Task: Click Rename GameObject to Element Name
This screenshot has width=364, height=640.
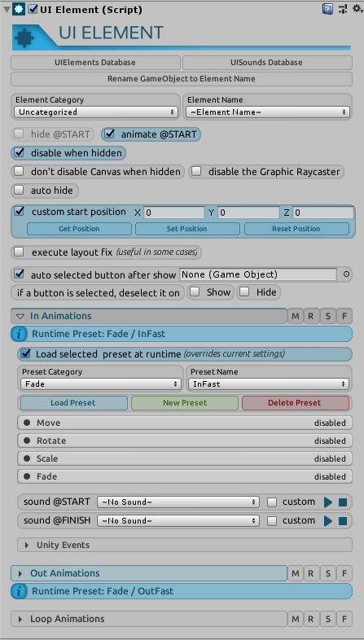Action: (x=181, y=79)
